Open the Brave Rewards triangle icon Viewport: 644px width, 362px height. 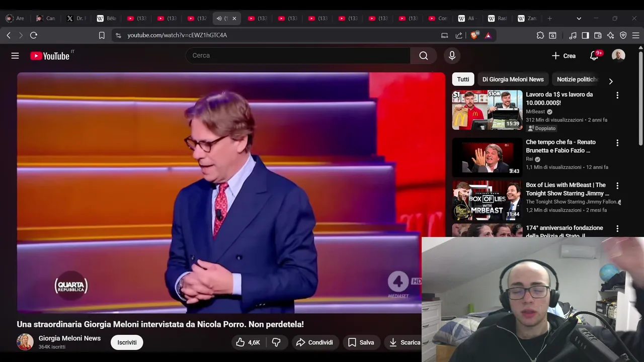click(x=488, y=35)
